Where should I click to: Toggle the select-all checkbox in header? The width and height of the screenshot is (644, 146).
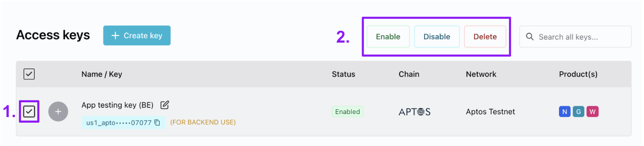tap(29, 74)
